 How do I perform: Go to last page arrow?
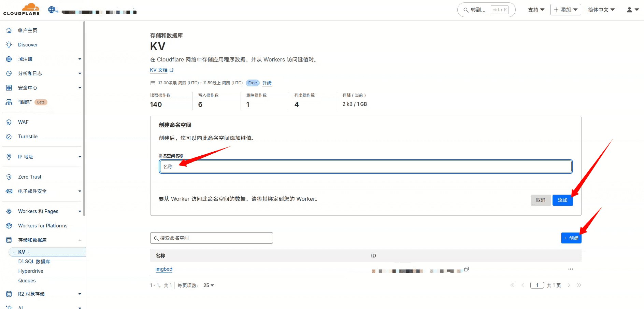point(579,285)
